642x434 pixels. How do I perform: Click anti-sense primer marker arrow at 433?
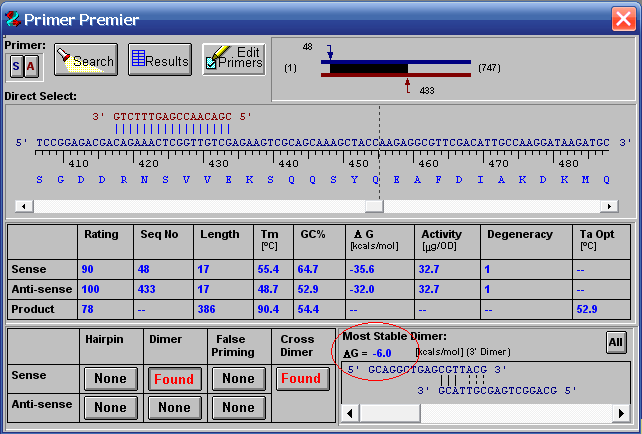click(407, 86)
